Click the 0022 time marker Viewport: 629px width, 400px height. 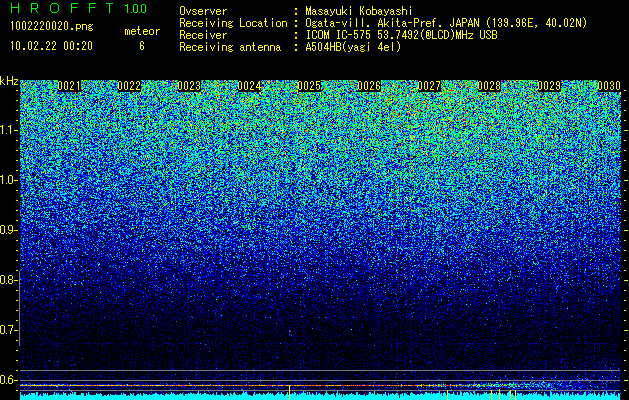click(x=129, y=86)
